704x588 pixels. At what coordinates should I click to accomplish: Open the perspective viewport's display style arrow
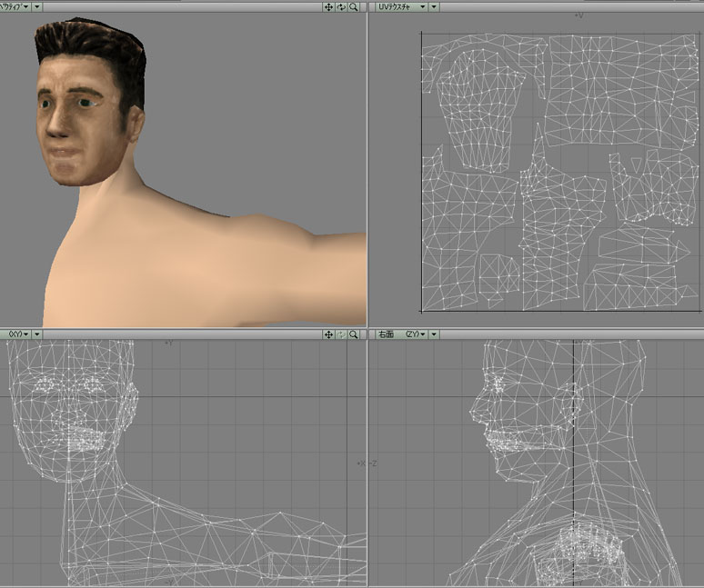click(x=39, y=6)
